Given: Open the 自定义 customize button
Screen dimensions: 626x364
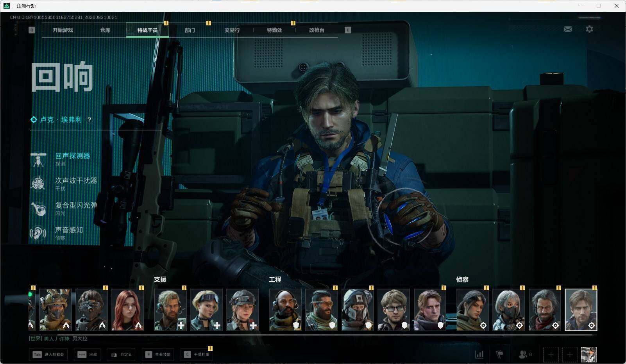Looking at the screenshot, I should [x=121, y=355].
